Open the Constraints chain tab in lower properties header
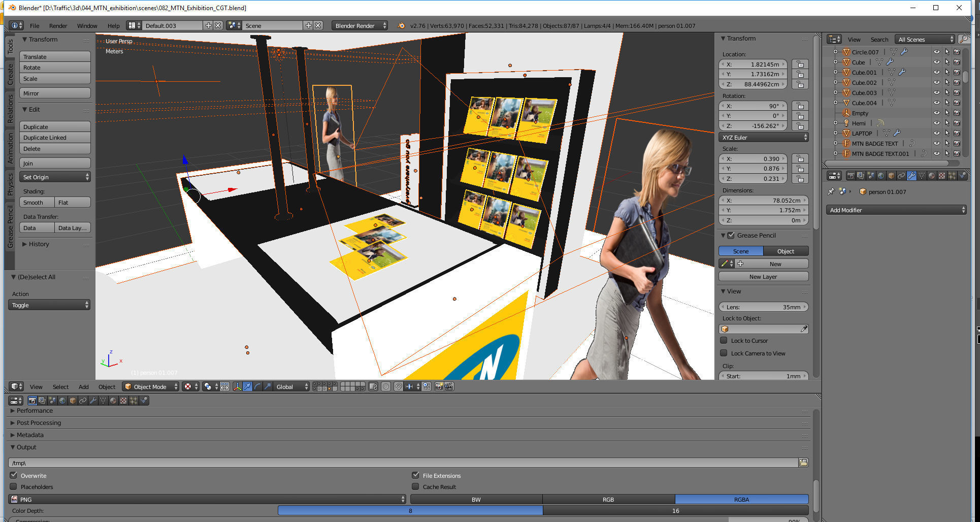 [83, 401]
